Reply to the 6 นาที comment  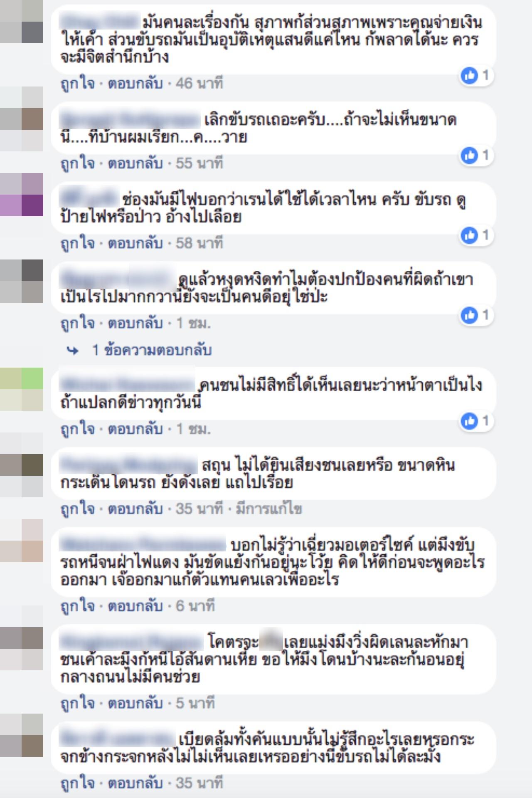tap(135, 606)
